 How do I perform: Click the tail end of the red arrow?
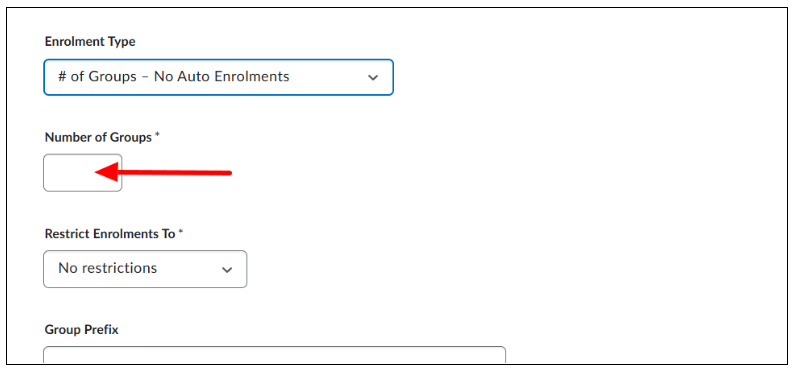click(228, 173)
